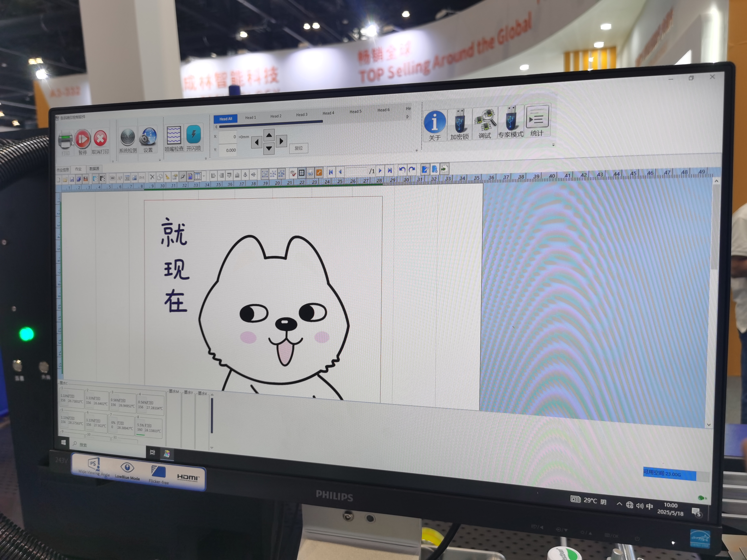The height and width of the screenshot is (560, 747).
Task: Go to the next page
Action: pos(380,170)
